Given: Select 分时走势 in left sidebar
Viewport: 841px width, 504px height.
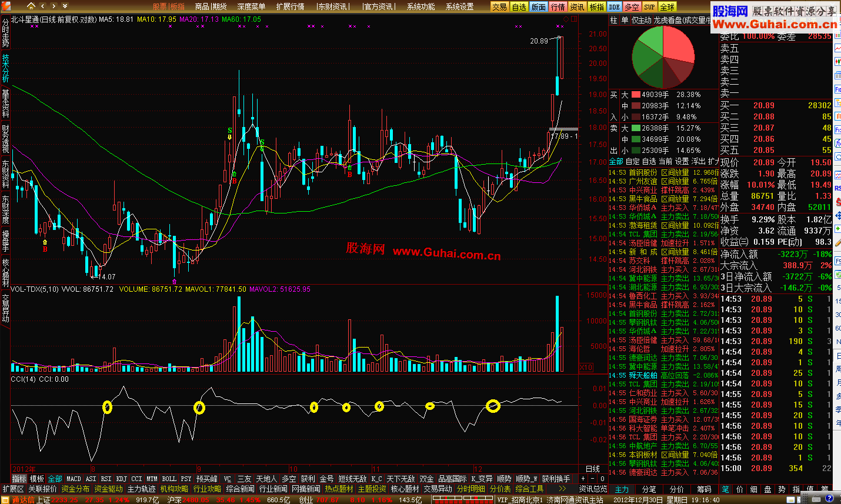Looking at the screenshot, I should click(5, 34).
